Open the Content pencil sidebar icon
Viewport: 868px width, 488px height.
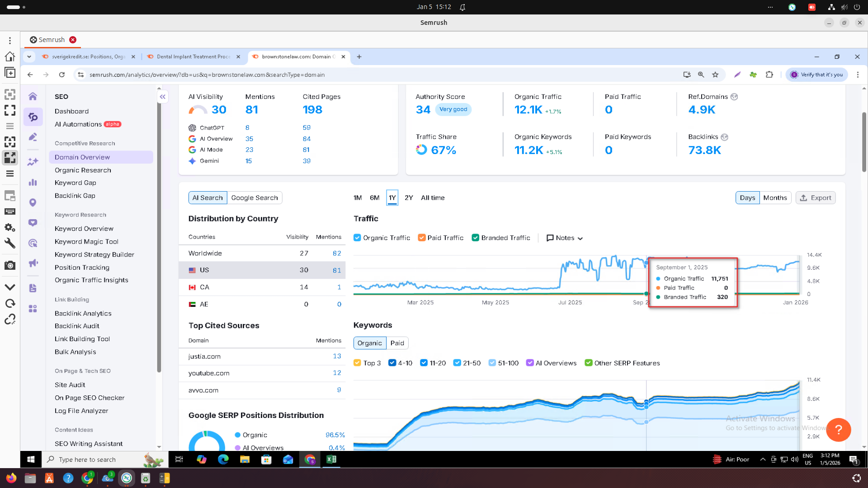[x=33, y=137]
